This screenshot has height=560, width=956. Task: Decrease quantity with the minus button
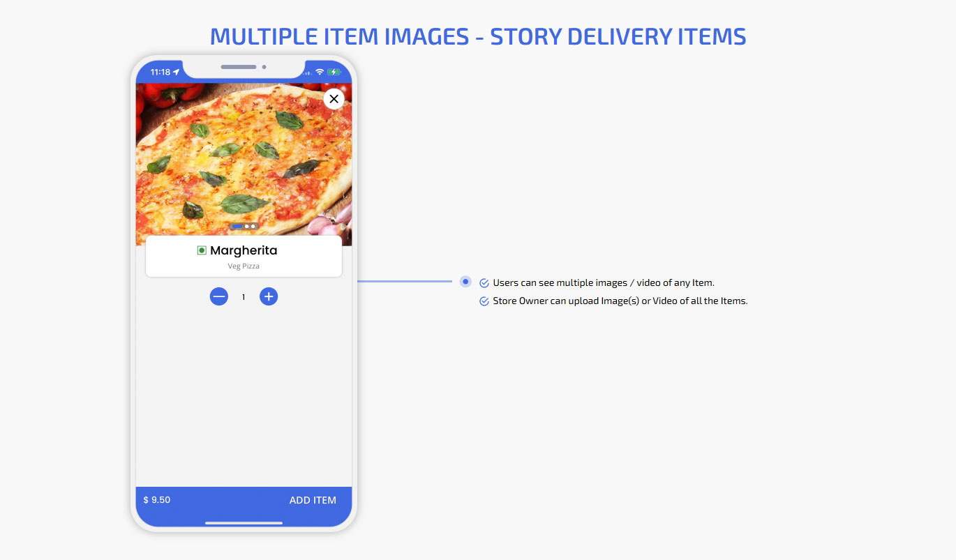pyautogui.click(x=219, y=296)
